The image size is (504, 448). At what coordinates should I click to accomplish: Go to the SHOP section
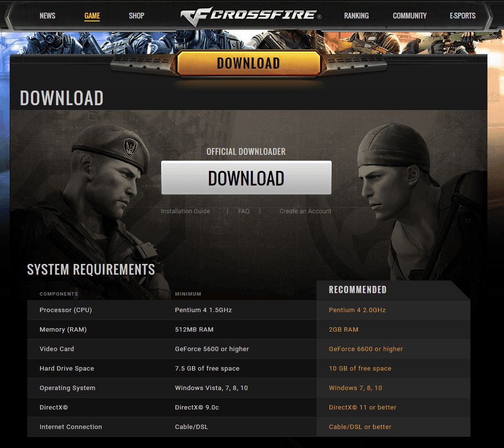[136, 16]
